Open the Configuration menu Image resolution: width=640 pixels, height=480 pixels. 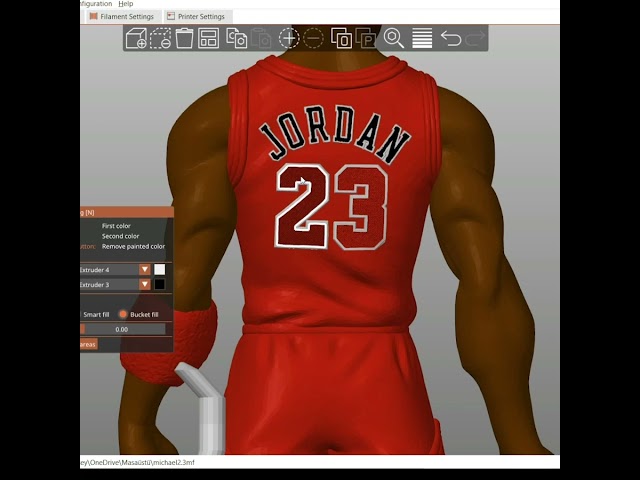(96, 4)
